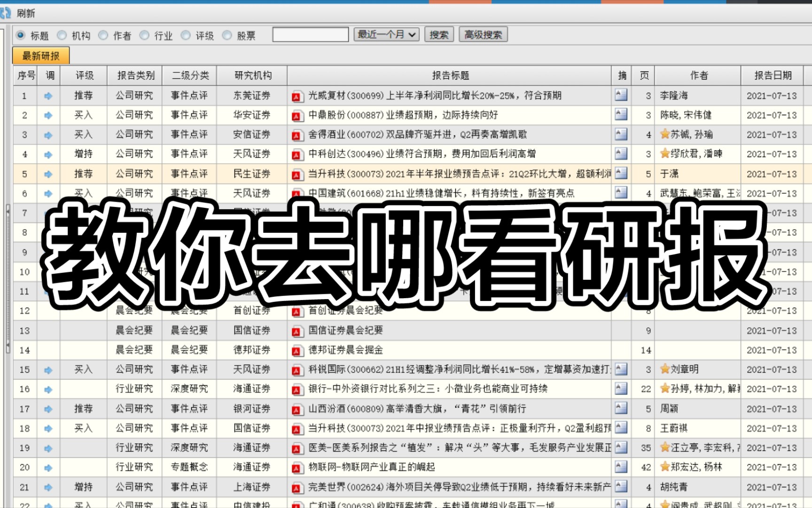
Task: Select the 标题 radio button
Action: pyautogui.click(x=20, y=35)
